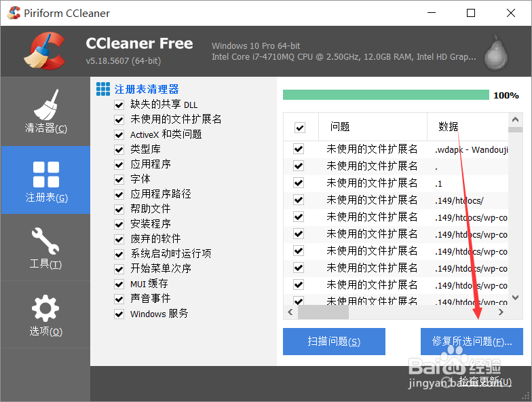The height and width of the screenshot is (402, 532).
Task: Uncheck the result row with data .1
Action: 299,183
